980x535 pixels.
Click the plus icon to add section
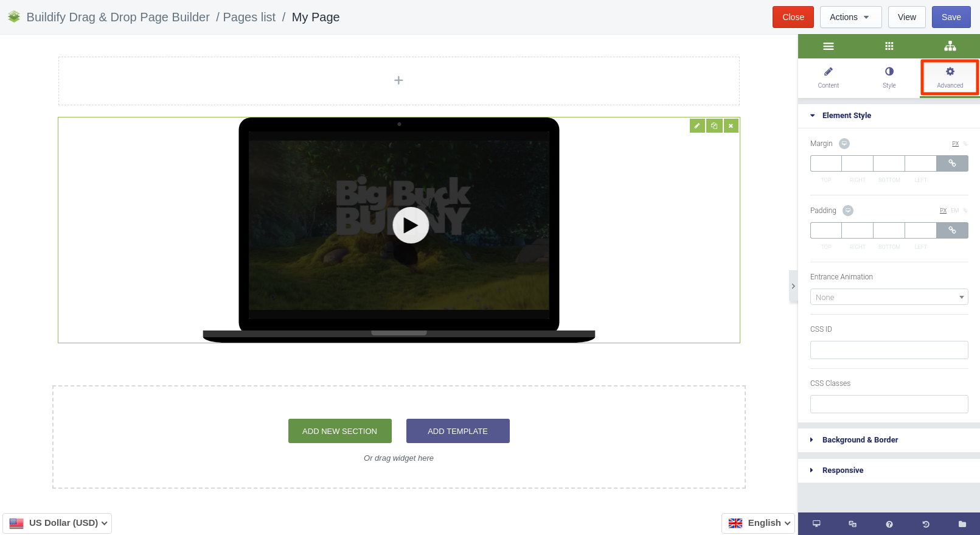[398, 80]
